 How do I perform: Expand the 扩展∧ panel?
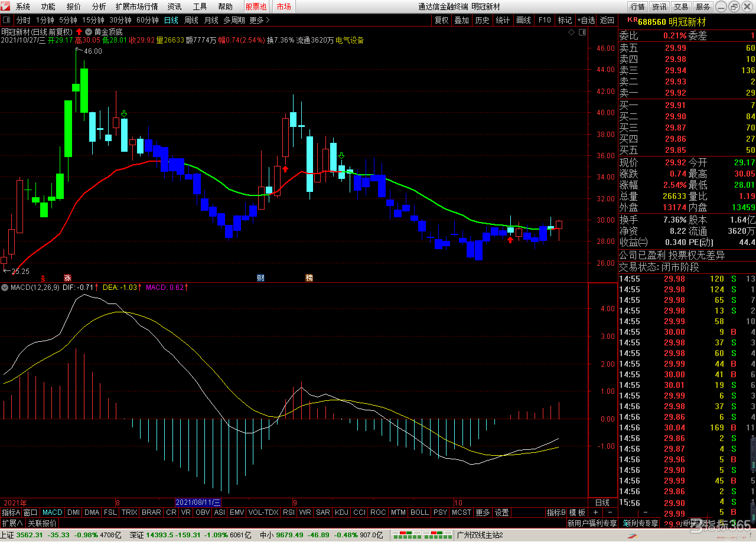click(12, 523)
